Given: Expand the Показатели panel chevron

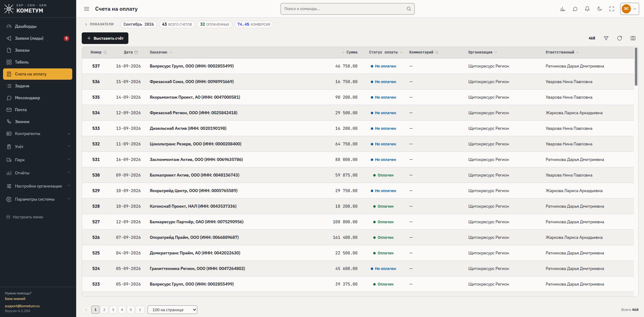Looking at the screenshot, I should [x=86, y=24].
